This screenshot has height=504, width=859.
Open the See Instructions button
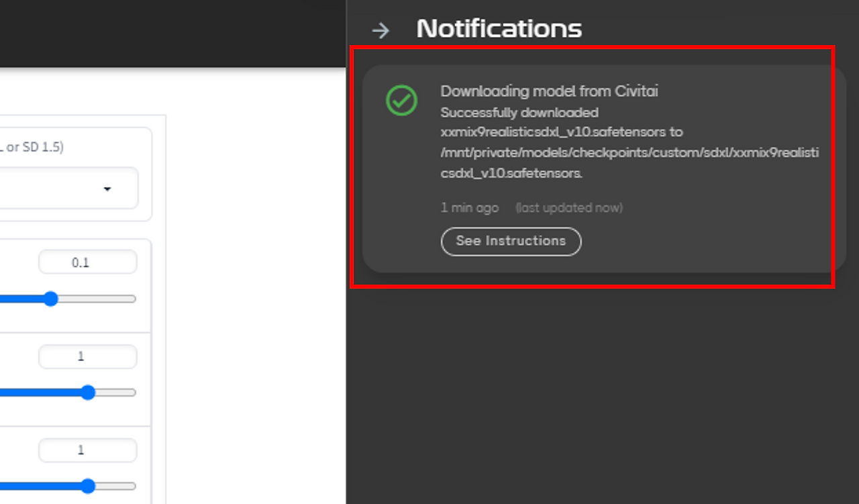click(x=511, y=241)
